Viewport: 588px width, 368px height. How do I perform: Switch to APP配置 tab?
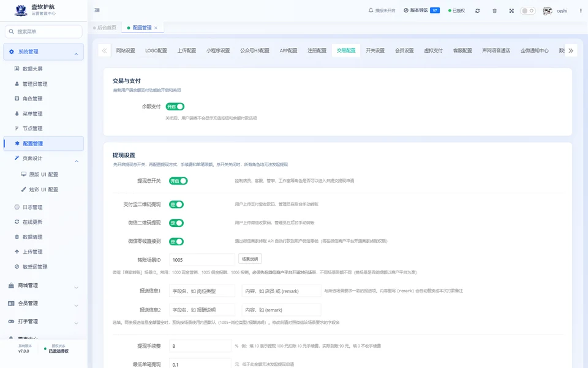(288, 50)
